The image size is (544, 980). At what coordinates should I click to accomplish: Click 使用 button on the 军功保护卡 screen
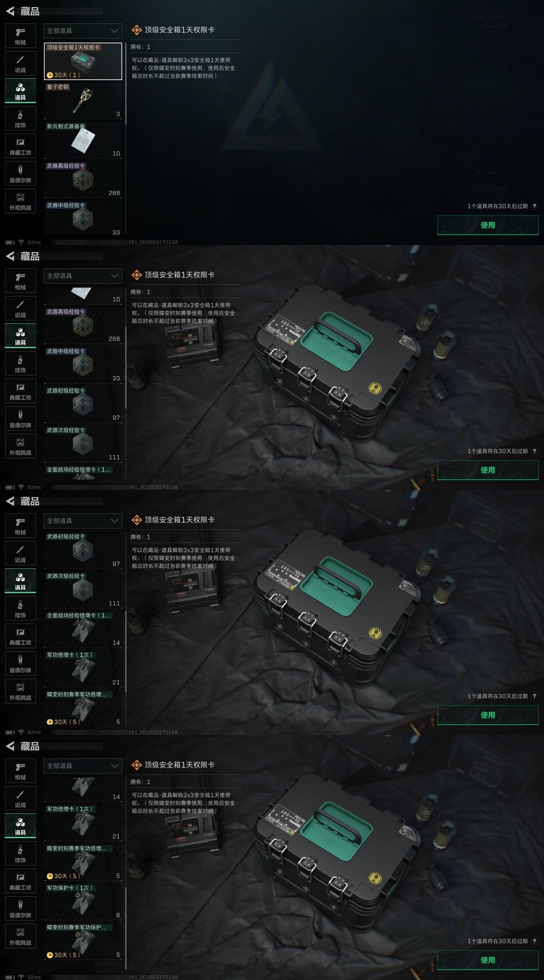(488, 960)
